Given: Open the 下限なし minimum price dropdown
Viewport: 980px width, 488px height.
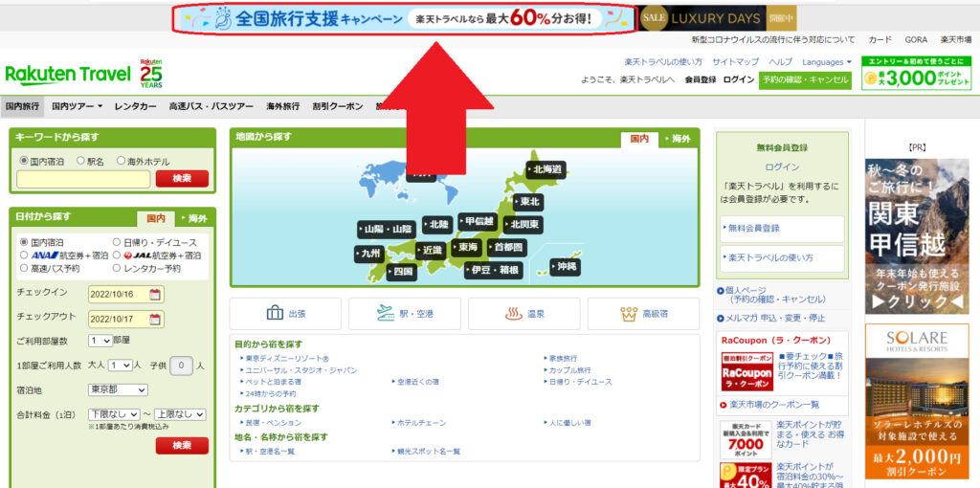Looking at the screenshot, I should (x=114, y=413).
